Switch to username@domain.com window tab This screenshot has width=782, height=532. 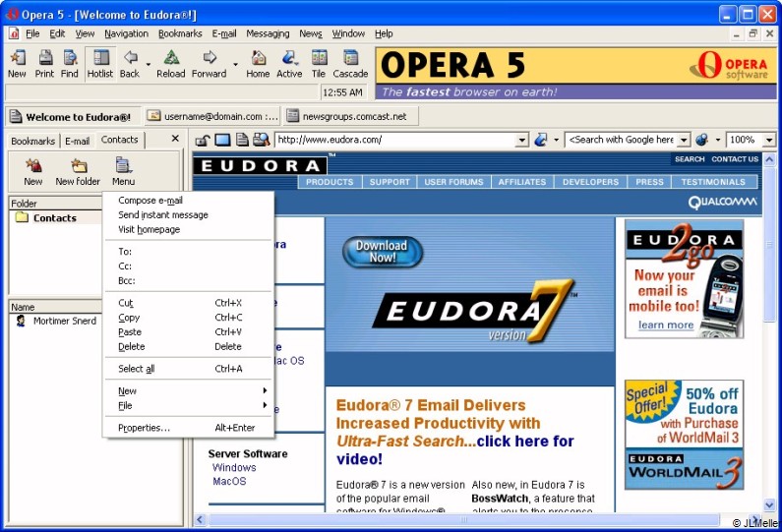(x=212, y=116)
